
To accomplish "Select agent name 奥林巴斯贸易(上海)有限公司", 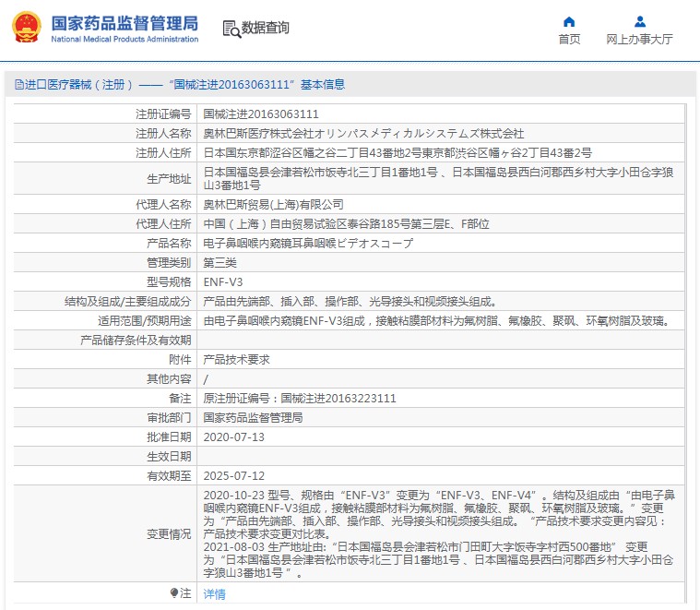I will pyautogui.click(x=274, y=205).
